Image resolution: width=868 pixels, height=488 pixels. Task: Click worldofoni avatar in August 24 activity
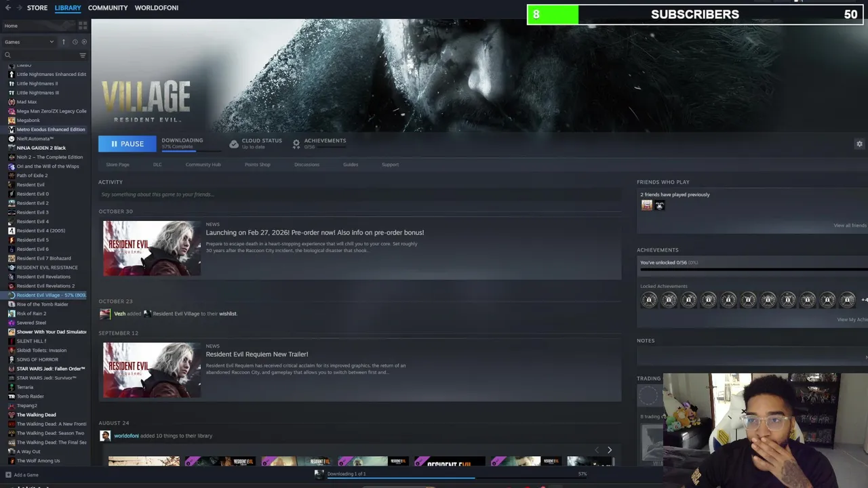pyautogui.click(x=105, y=436)
